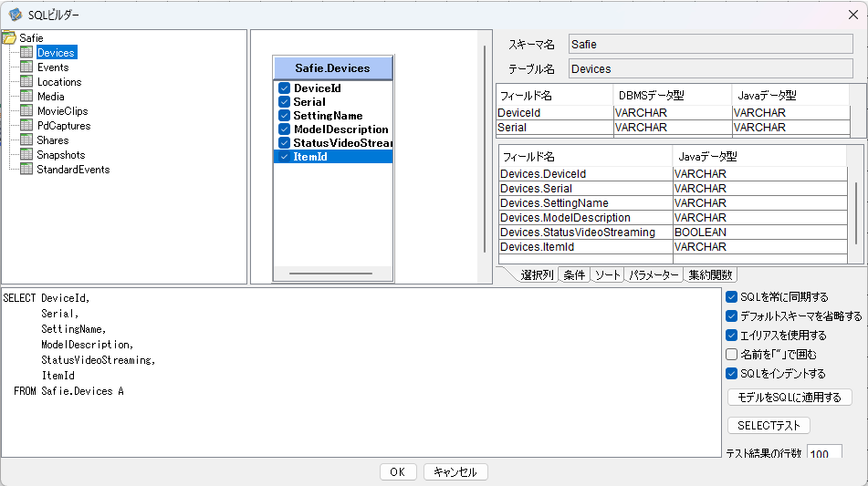
Task: Uncheck the Serial column checkbox
Action: [x=285, y=102]
